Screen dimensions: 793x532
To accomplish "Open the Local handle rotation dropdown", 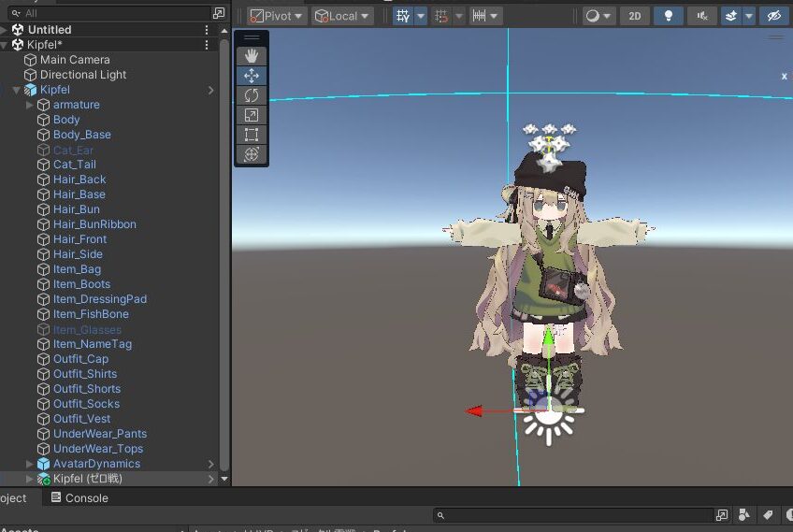I will (x=342, y=16).
